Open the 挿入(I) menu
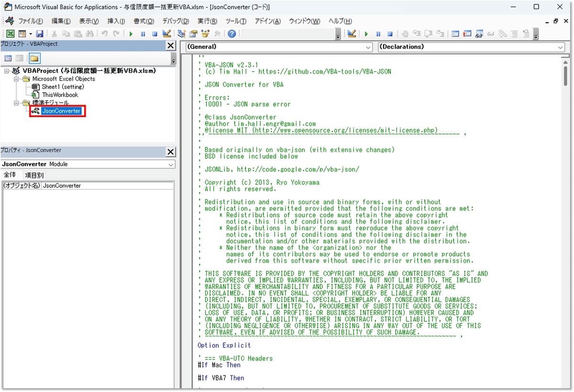 pyautogui.click(x=116, y=22)
